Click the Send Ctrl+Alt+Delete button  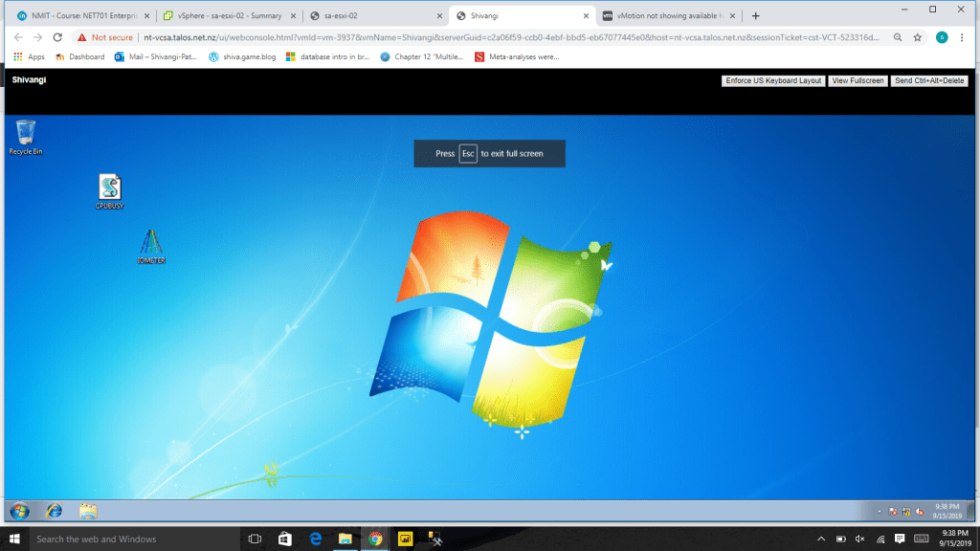coord(929,81)
